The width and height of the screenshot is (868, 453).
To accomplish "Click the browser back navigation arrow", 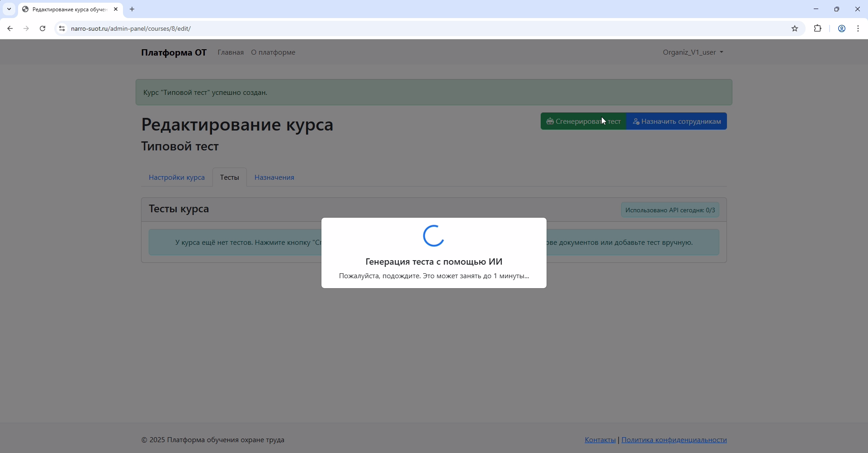I will (x=10, y=28).
